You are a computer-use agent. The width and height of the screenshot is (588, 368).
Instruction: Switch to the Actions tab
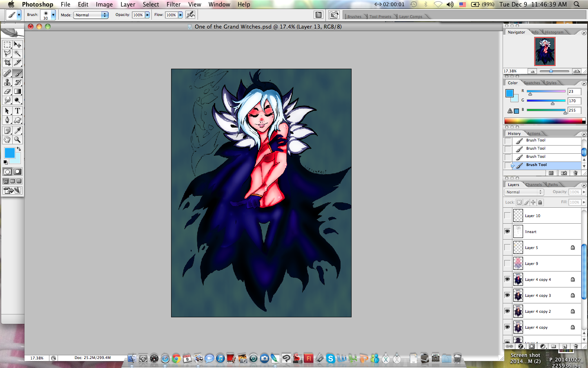point(534,134)
